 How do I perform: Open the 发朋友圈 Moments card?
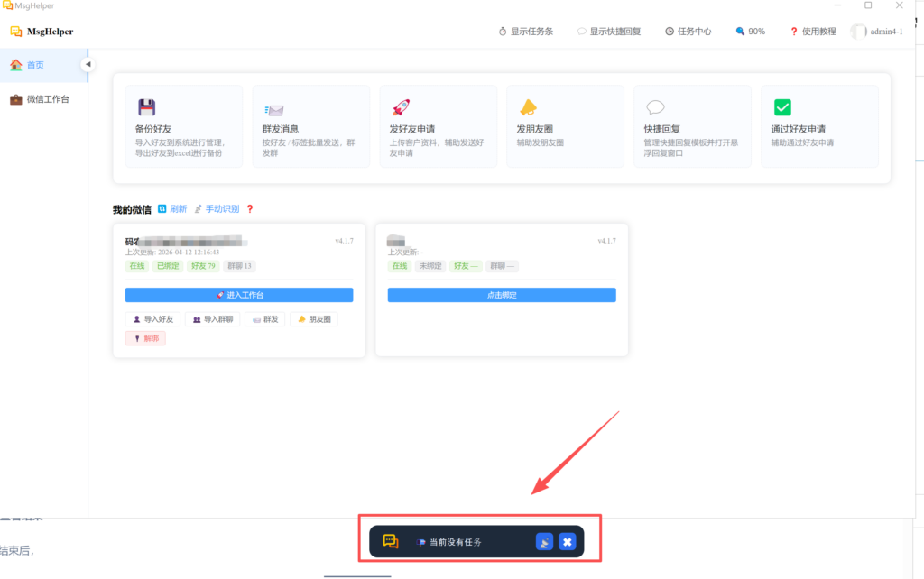click(565, 126)
